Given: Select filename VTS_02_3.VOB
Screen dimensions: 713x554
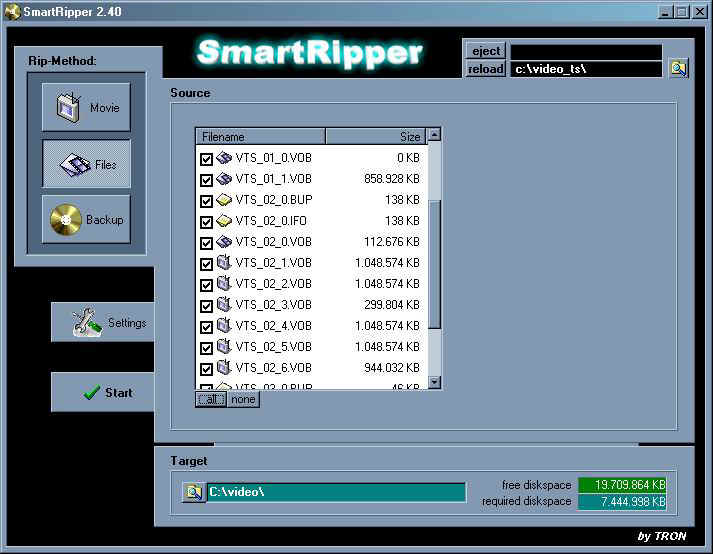Looking at the screenshot, I should coord(273,304).
